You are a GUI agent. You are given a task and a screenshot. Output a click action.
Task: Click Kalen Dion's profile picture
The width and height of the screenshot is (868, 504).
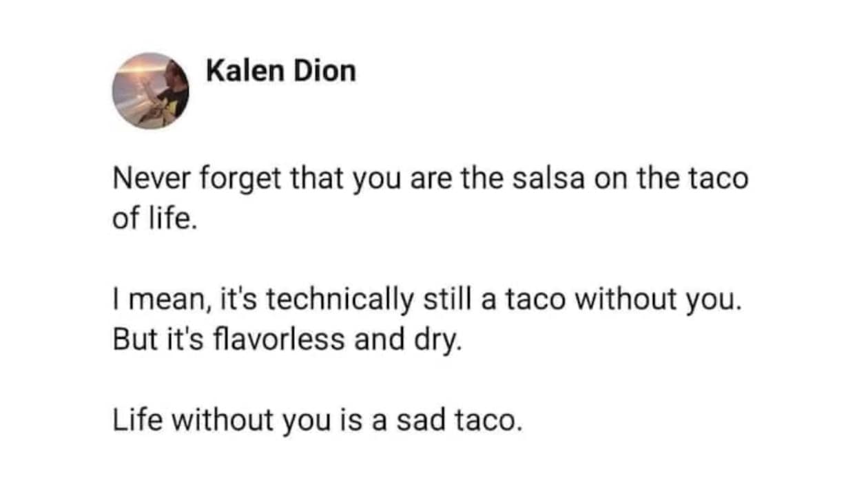(151, 90)
